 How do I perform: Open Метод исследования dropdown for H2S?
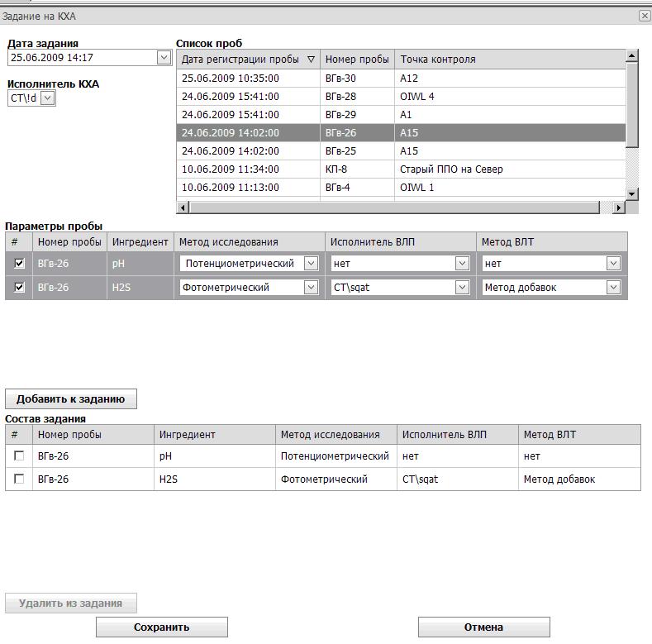311,288
